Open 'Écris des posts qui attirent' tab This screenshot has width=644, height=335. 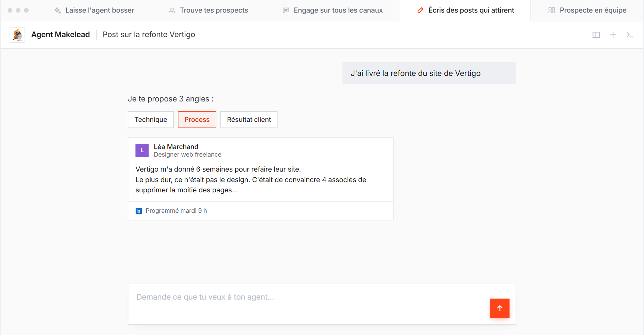[x=465, y=10]
